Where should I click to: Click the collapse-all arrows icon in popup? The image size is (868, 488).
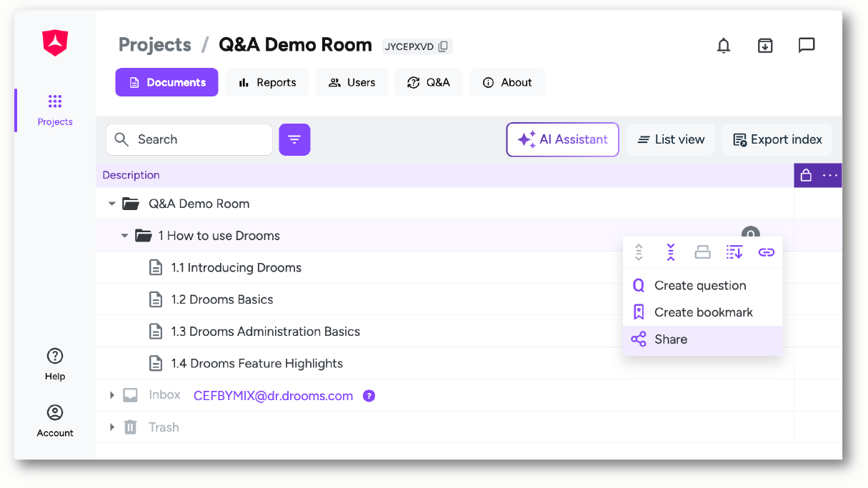click(x=670, y=252)
